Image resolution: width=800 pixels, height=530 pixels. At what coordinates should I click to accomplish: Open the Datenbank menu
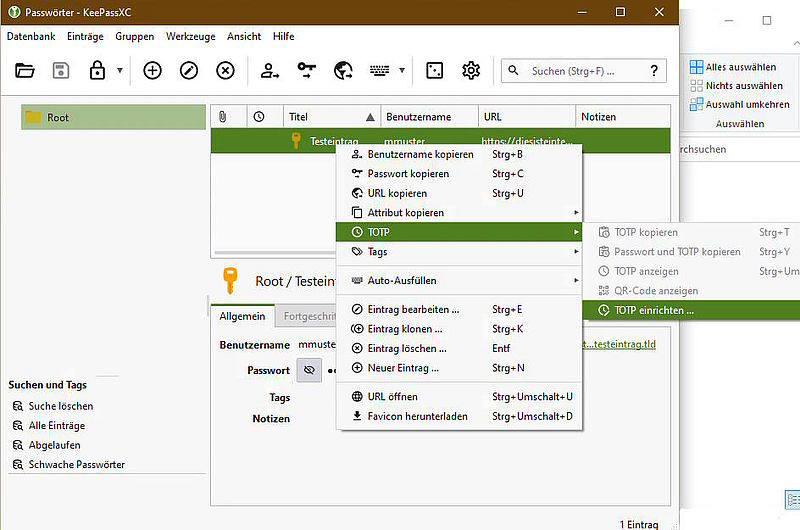point(31,36)
